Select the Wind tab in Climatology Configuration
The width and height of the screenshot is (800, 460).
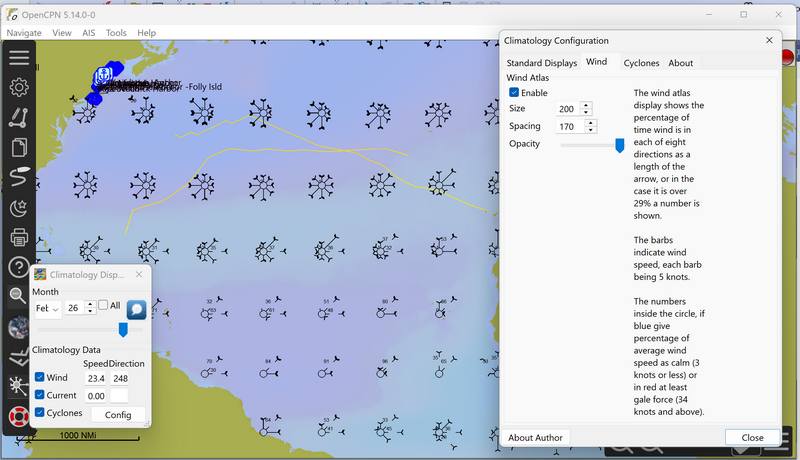[596, 62]
